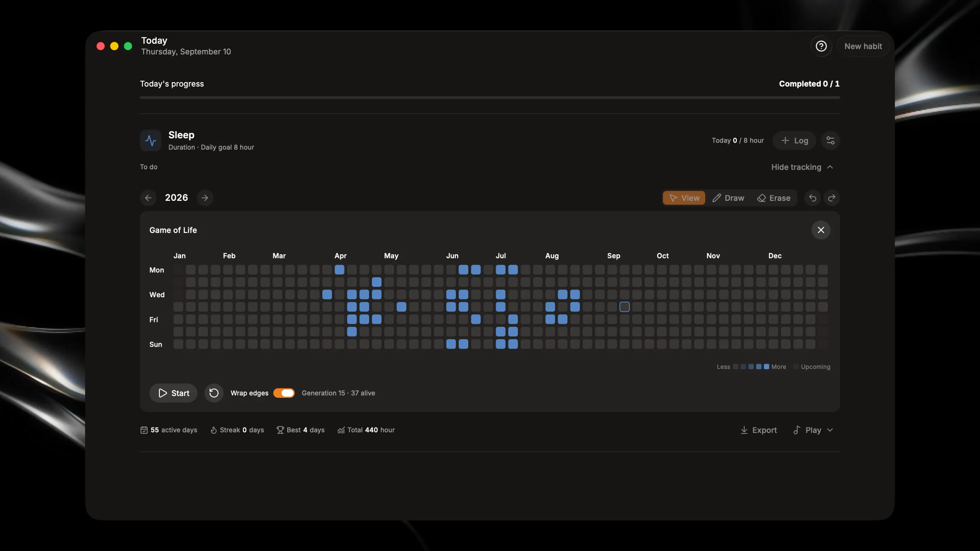
Task: Open the Play dropdown menu
Action: [x=813, y=430]
